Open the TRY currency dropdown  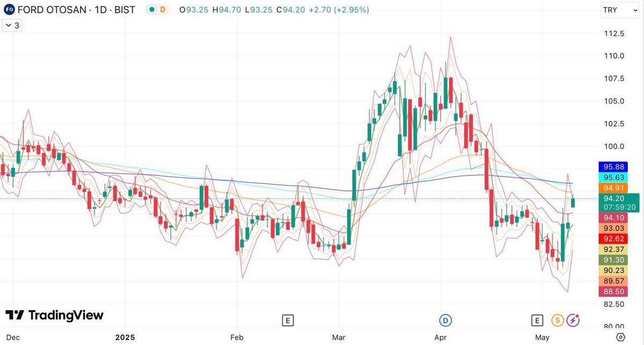click(x=620, y=10)
